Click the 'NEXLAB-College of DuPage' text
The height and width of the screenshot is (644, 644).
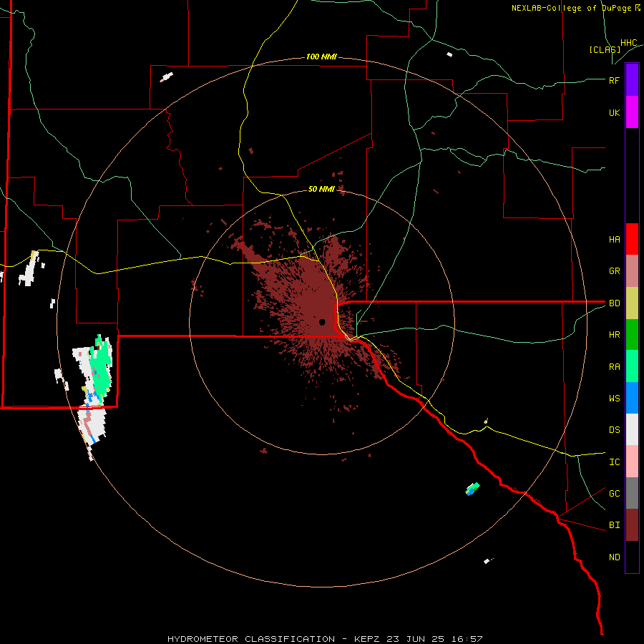(x=571, y=8)
